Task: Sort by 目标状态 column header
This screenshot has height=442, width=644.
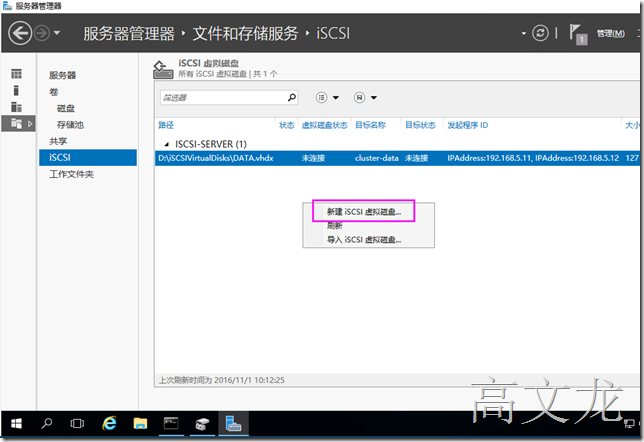Action: click(420, 125)
